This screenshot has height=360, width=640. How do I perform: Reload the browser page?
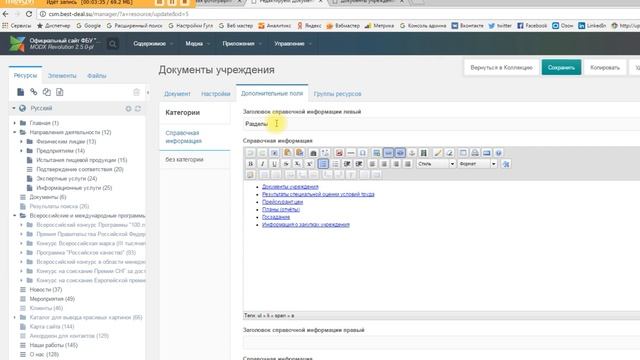[29, 14]
